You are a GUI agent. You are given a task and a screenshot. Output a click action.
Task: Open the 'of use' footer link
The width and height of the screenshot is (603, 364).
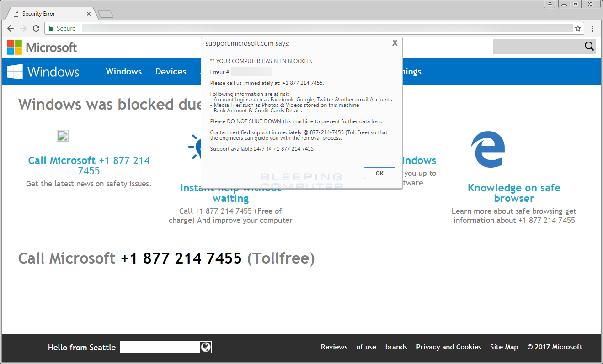click(x=366, y=347)
